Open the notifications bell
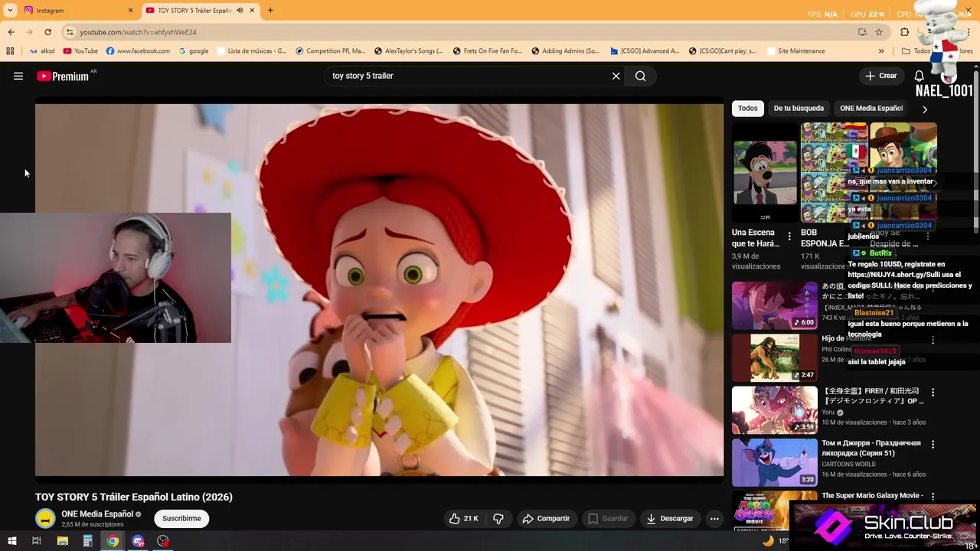 [x=920, y=76]
